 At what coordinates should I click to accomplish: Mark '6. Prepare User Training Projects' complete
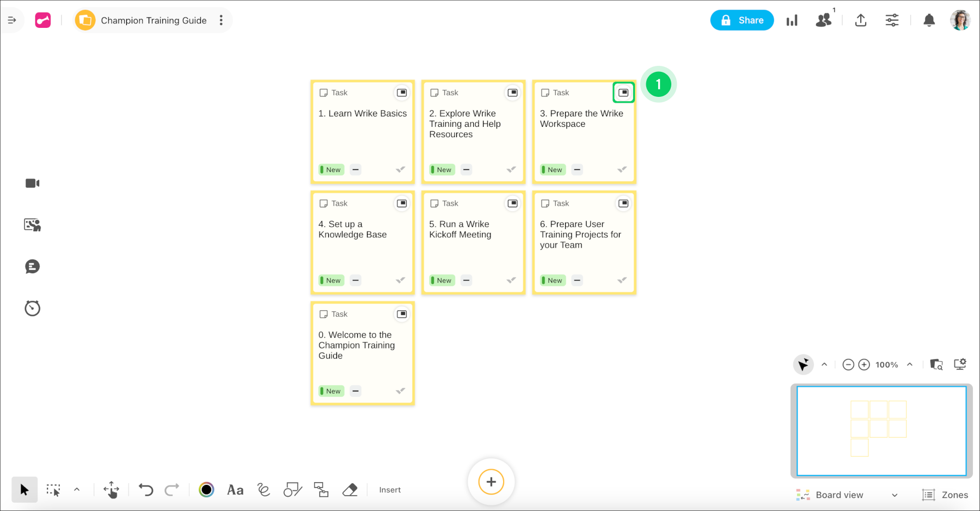[x=622, y=280]
